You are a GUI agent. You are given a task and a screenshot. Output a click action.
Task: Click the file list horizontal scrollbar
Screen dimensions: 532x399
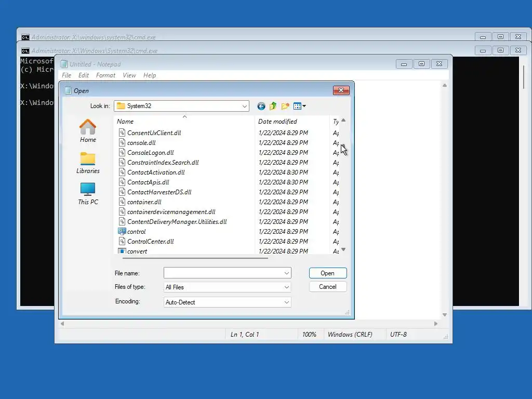point(195,258)
